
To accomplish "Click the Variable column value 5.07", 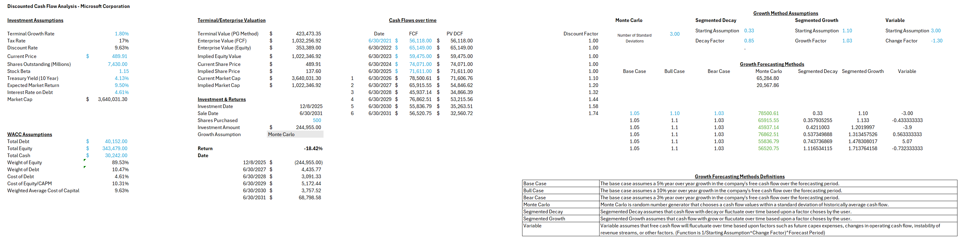I will pyautogui.click(x=907, y=141).
